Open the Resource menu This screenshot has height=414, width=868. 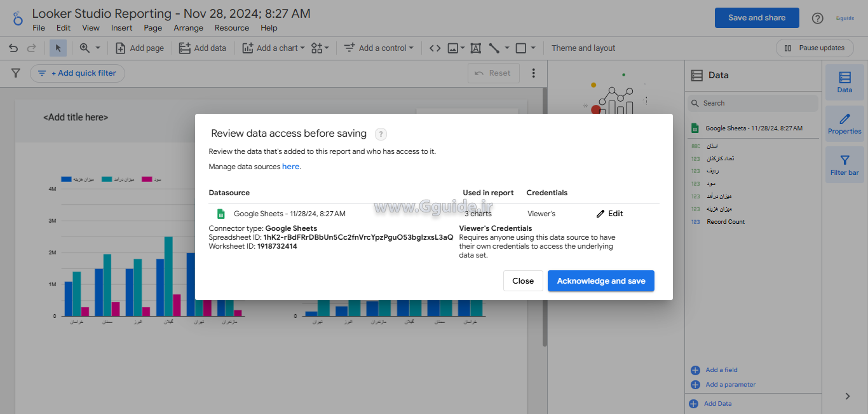tap(231, 28)
